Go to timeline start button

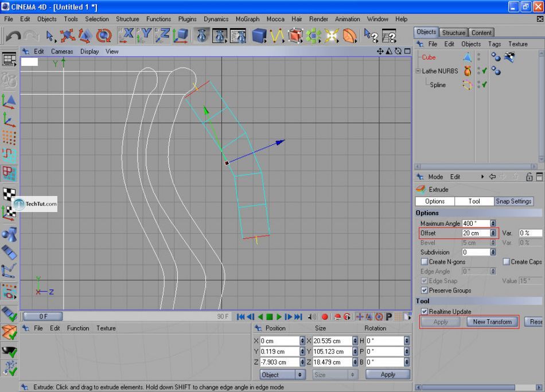(240, 317)
